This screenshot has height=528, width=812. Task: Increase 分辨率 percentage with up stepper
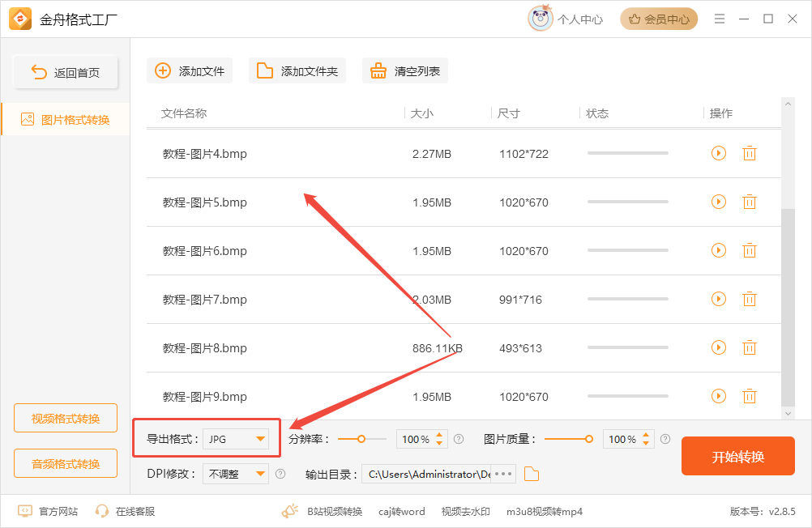coord(439,435)
